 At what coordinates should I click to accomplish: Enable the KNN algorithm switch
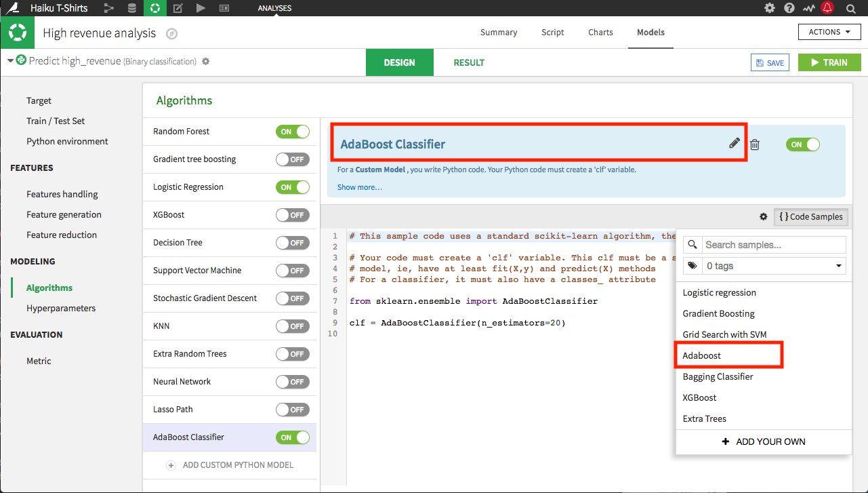pyautogui.click(x=293, y=326)
